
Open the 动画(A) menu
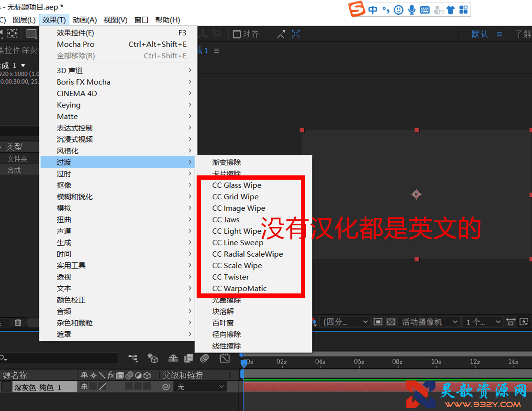point(85,20)
